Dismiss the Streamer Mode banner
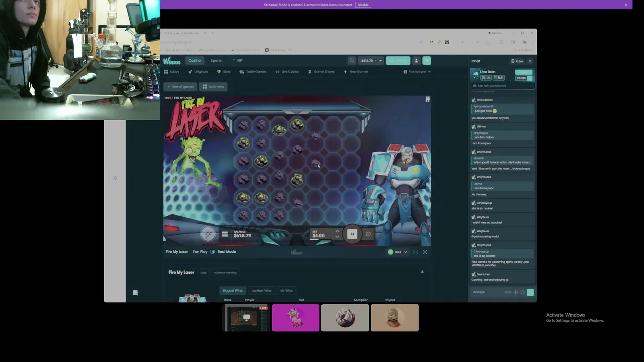 click(626, 5)
